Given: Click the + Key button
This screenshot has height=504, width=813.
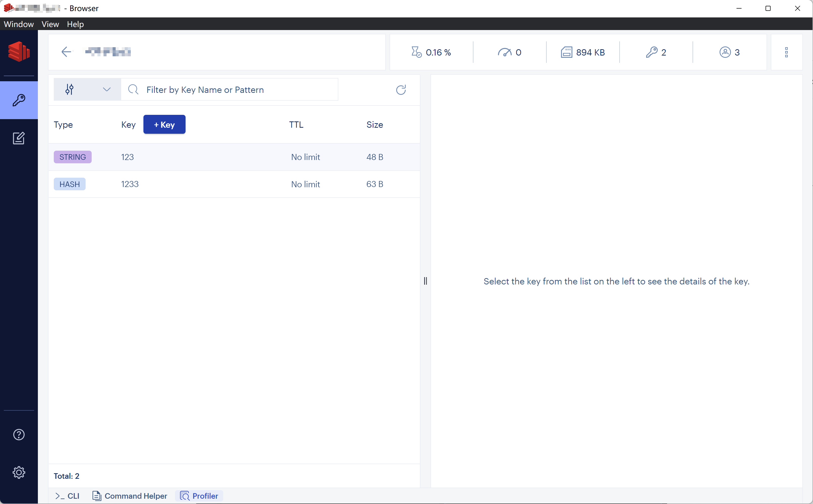Looking at the screenshot, I should pos(164,125).
